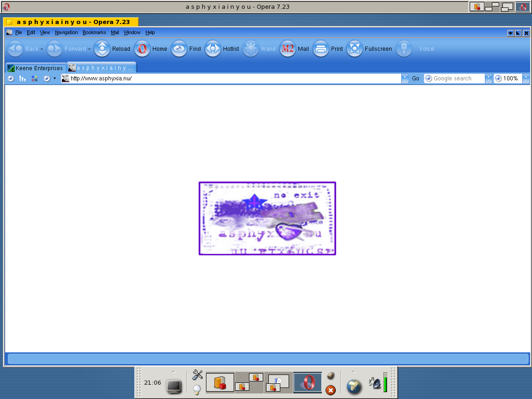The height and width of the screenshot is (399, 532).
Task: Go to the Home page
Action: [151, 49]
